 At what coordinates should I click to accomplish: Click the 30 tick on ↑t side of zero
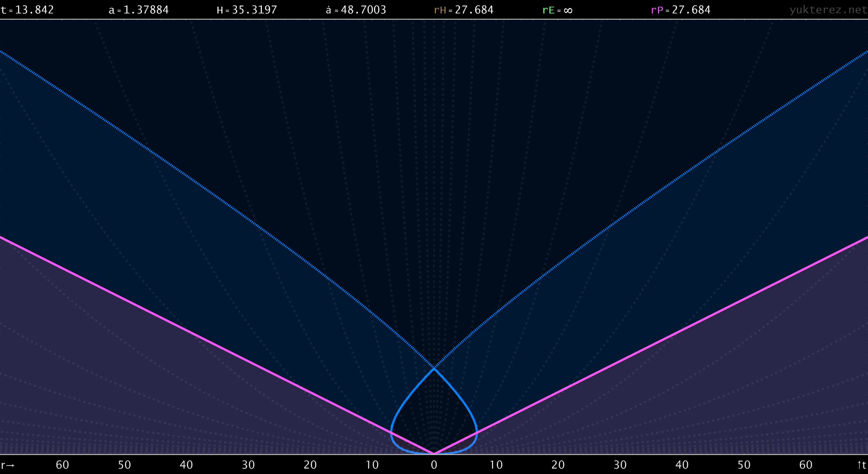coord(620,465)
